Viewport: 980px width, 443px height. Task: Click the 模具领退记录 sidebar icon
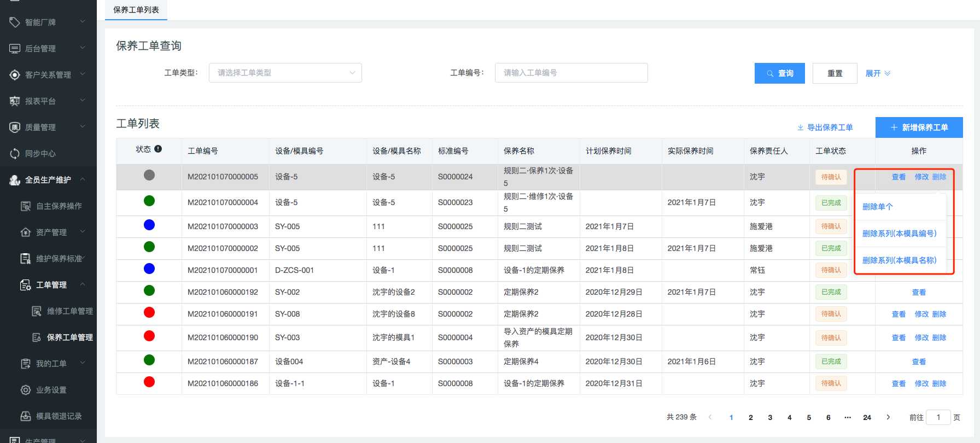pos(26,416)
